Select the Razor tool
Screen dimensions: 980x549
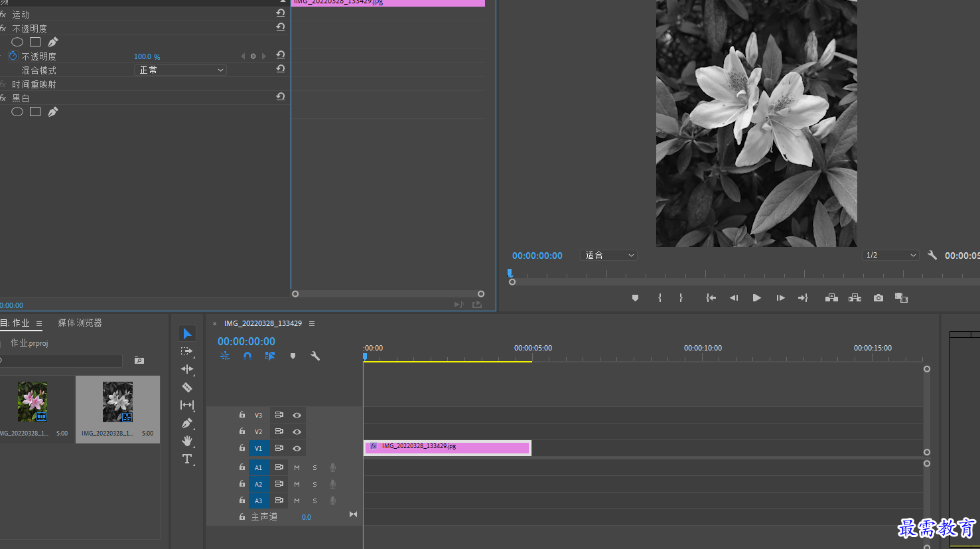tap(187, 387)
